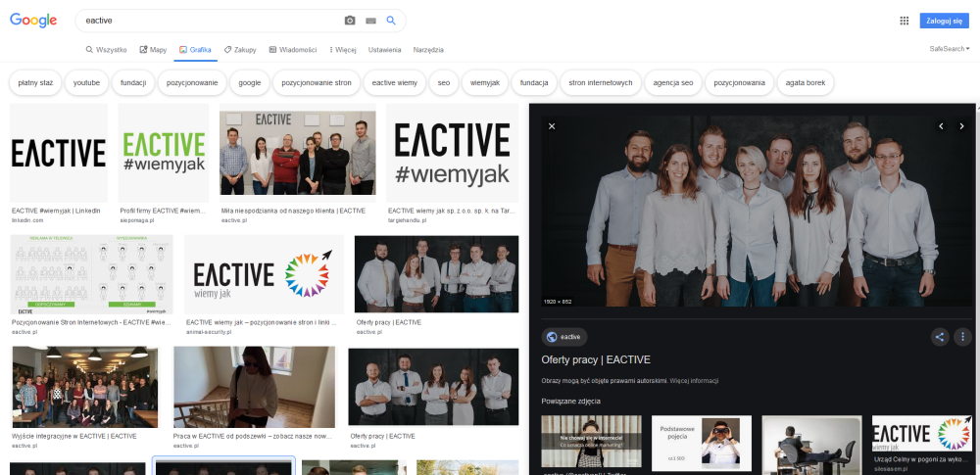Click the Google logo
The height and width of the screenshot is (475, 980).
click(33, 20)
